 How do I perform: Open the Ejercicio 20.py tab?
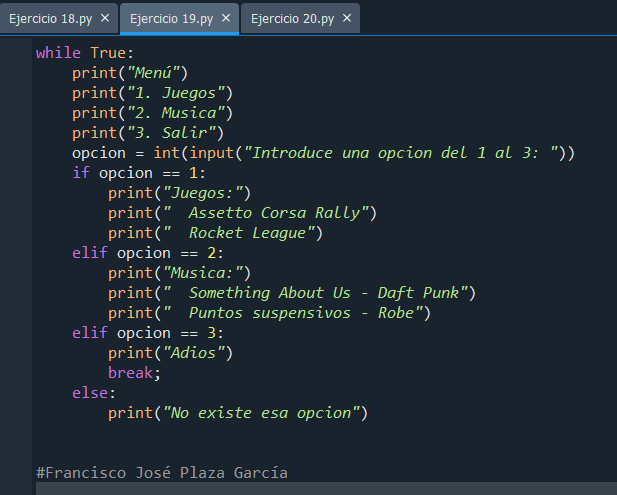(292, 18)
